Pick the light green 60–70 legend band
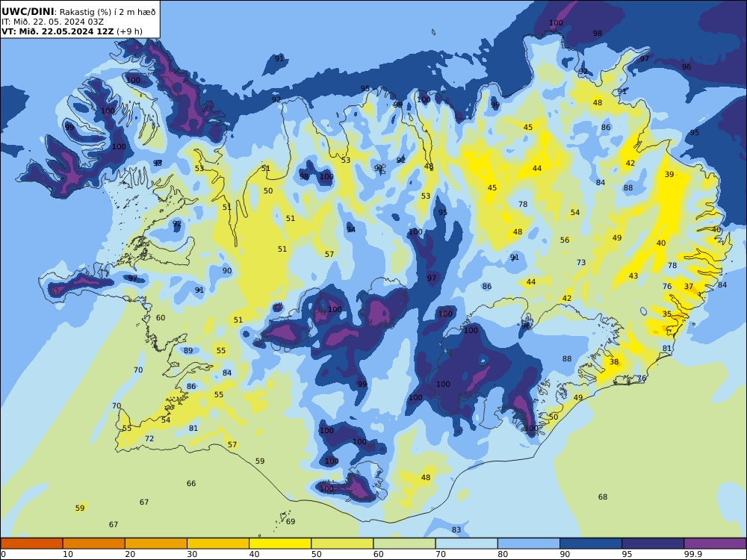The height and width of the screenshot is (560, 747). click(x=404, y=544)
